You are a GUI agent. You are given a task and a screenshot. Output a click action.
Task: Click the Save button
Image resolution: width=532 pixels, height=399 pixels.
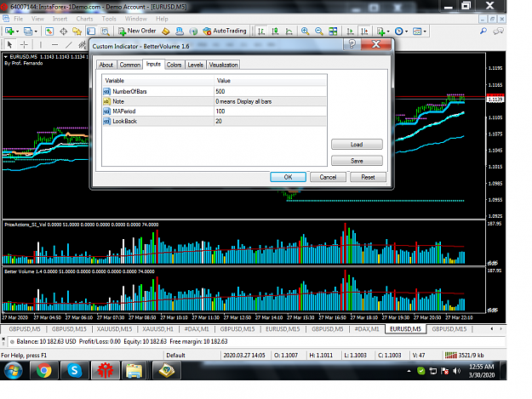[357, 161]
